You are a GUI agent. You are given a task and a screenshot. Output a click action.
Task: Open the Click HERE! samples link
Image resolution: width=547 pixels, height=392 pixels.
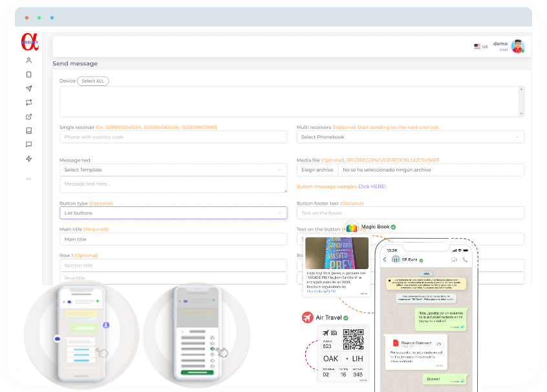pos(372,186)
